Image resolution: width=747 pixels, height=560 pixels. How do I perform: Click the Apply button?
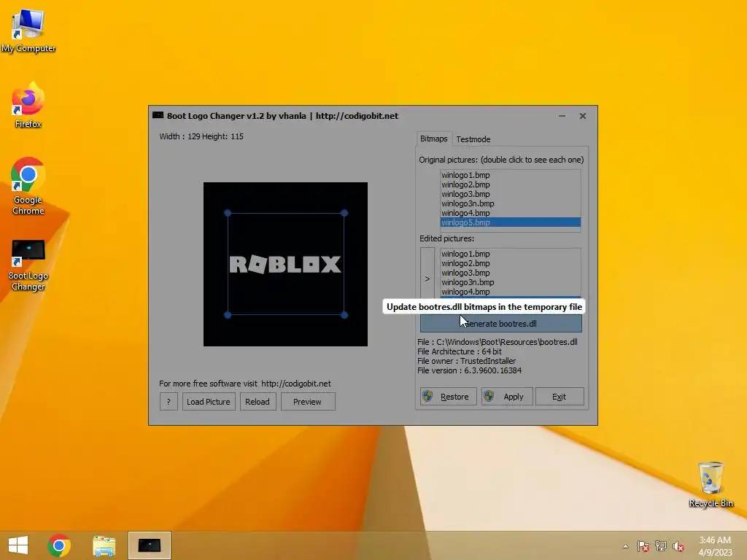pos(507,396)
